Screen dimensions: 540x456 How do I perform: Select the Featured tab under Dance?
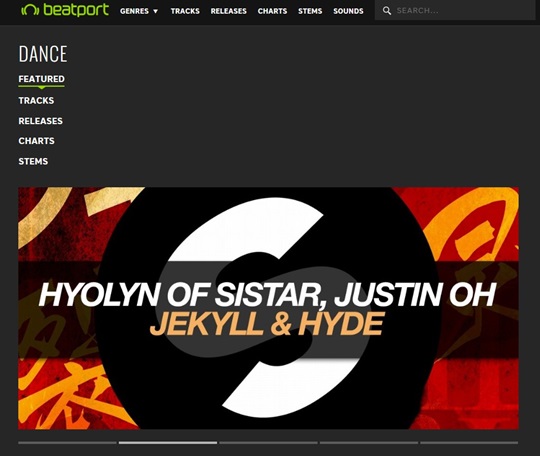41,79
